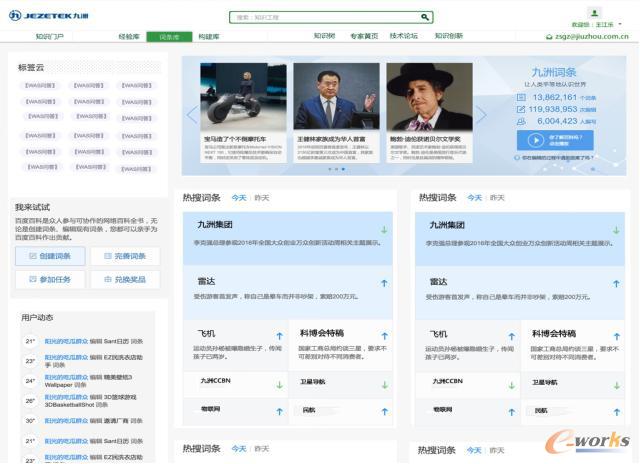Show the next carousel slide arrow

click(481, 115)
